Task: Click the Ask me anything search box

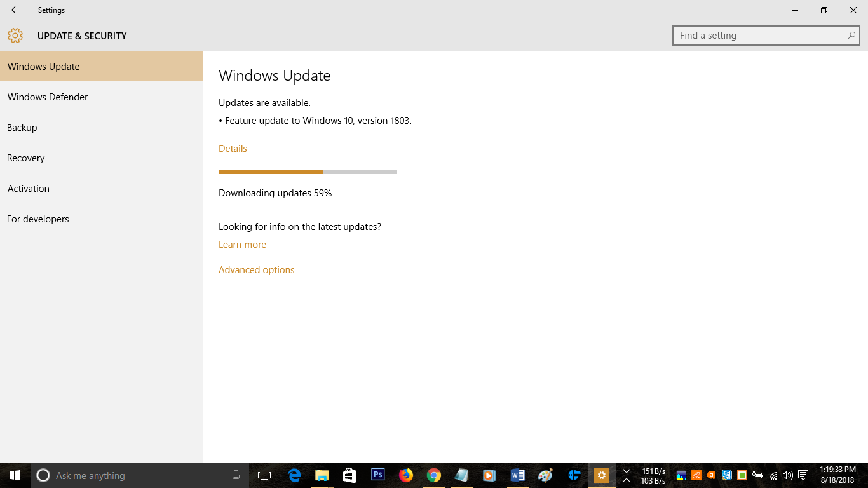Action: (x=140, y=475)
